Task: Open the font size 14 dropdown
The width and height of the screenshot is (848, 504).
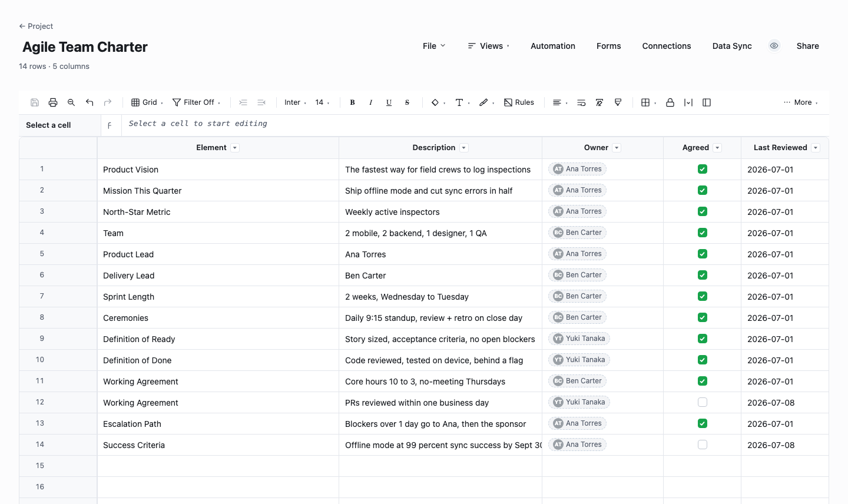Action: pyautogui.click(x=322, y=102)
